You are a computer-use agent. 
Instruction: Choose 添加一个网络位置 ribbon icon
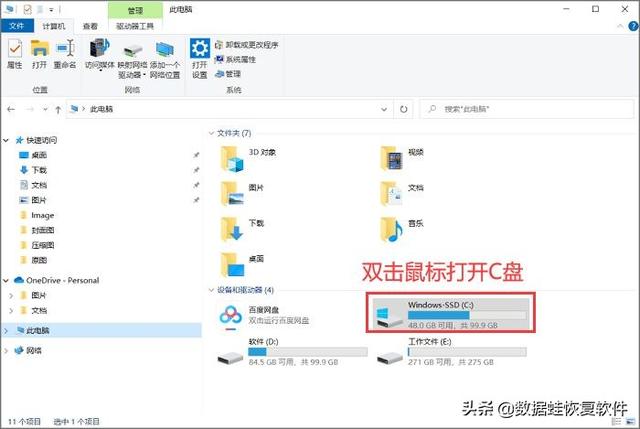tap(164, 59)
